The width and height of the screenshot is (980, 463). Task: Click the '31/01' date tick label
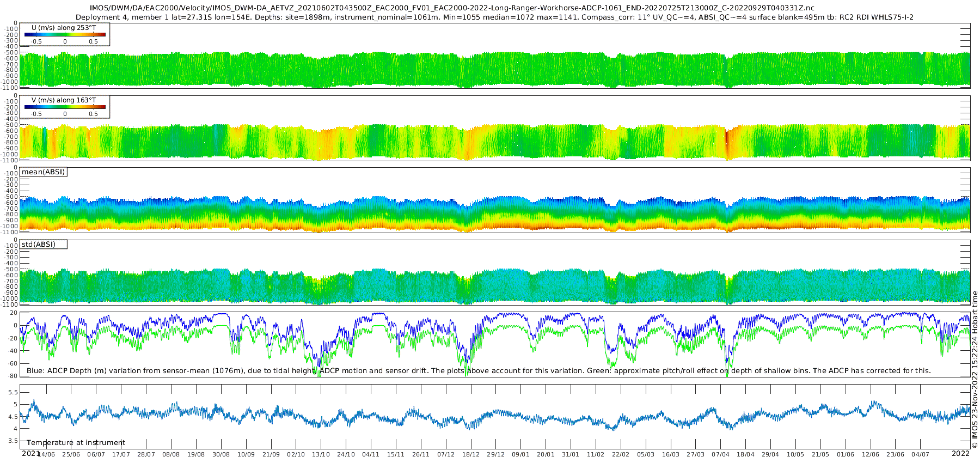(571, 454)
